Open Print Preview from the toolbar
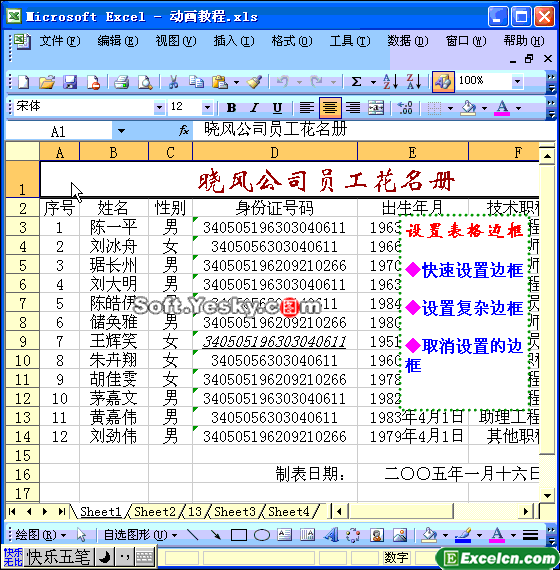This screenshot has height=570, width=560. coord(145,82)
